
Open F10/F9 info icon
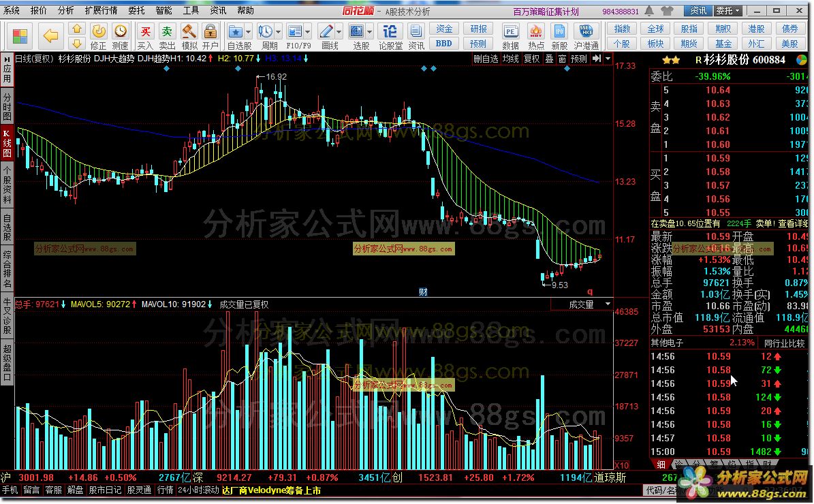[x=295, y=32]
